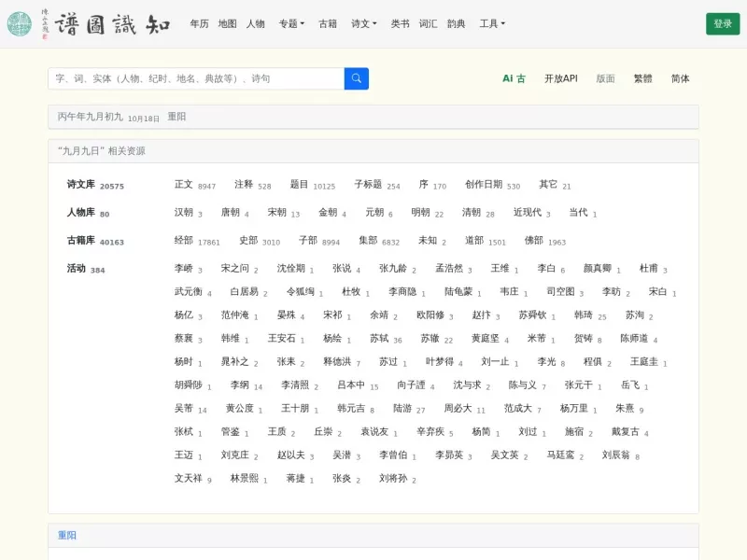Viewport: 747px width, 560px height.
Task: Open the 活动 384 category
Action: [x=86, y=269]
